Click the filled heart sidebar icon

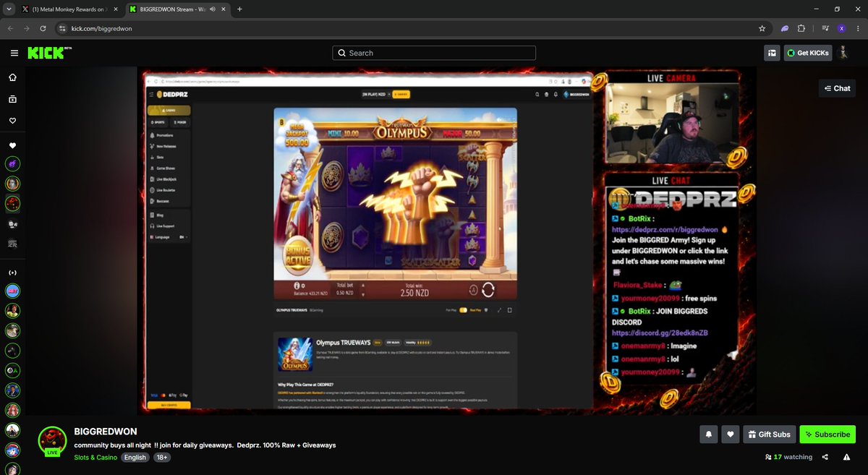12,145
